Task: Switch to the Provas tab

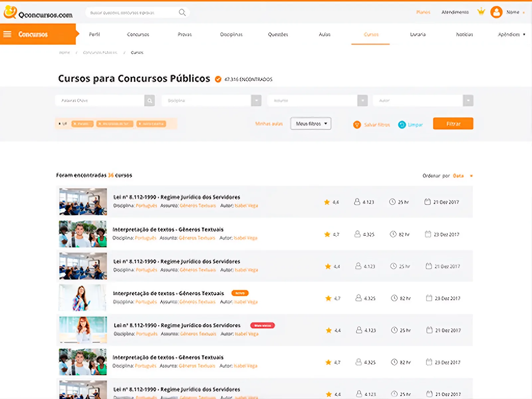Action: point(185,34)
